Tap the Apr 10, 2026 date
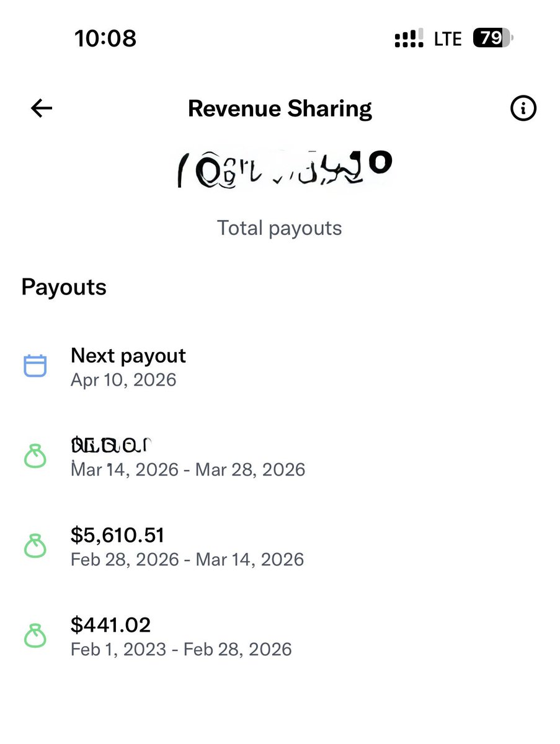This screenshot has height=744, width=560. click(123, 379)
